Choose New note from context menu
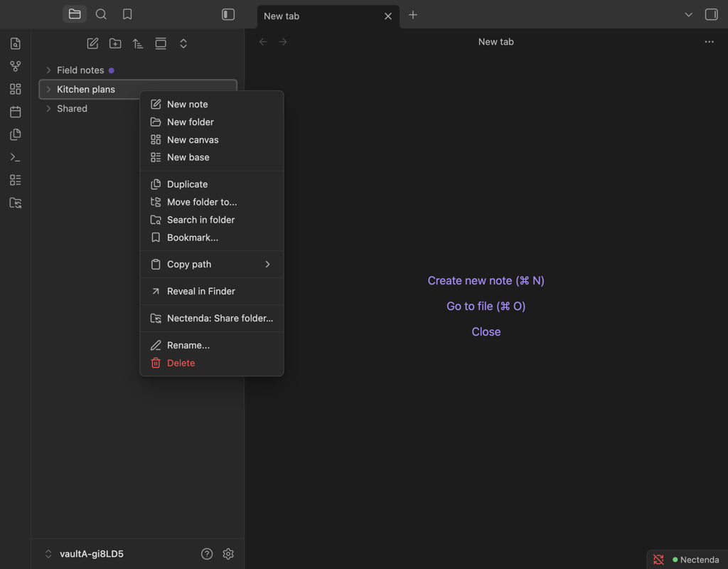 pyautogui.click(x=212, y=104)
